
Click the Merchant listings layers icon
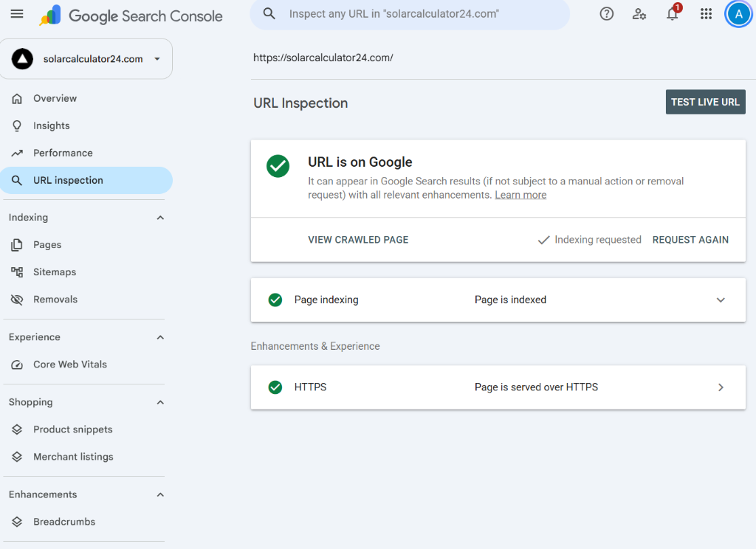coord(17,457)
